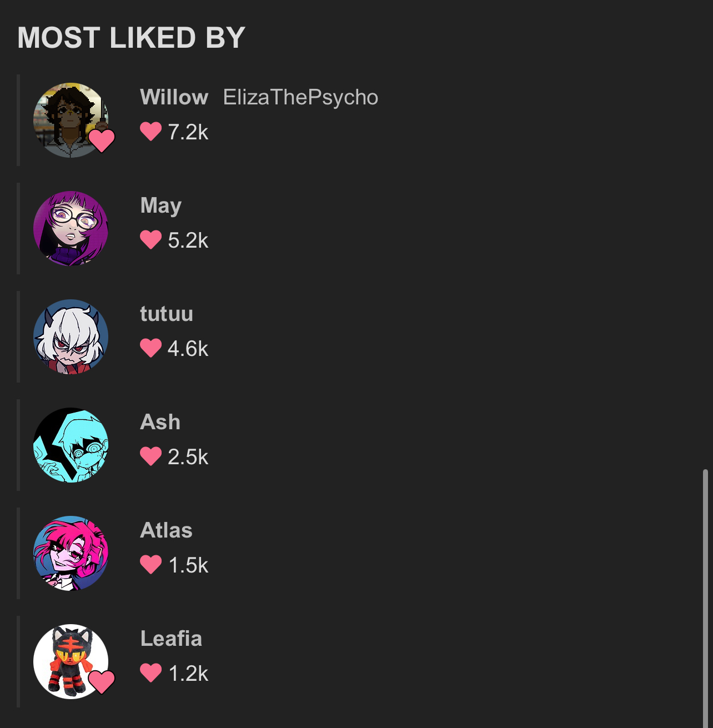The height and width of the screenshot is (728, 713).
Task: Select tutuu's white-haired horned avatar
Action: 71,337
